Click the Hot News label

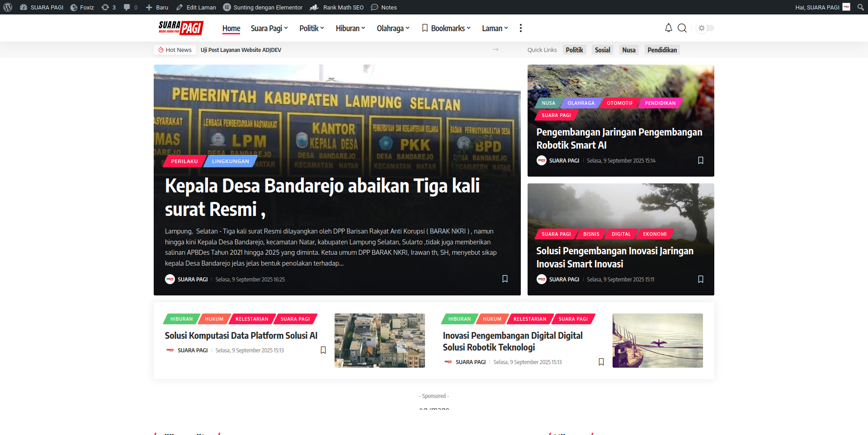pos(175,50)
